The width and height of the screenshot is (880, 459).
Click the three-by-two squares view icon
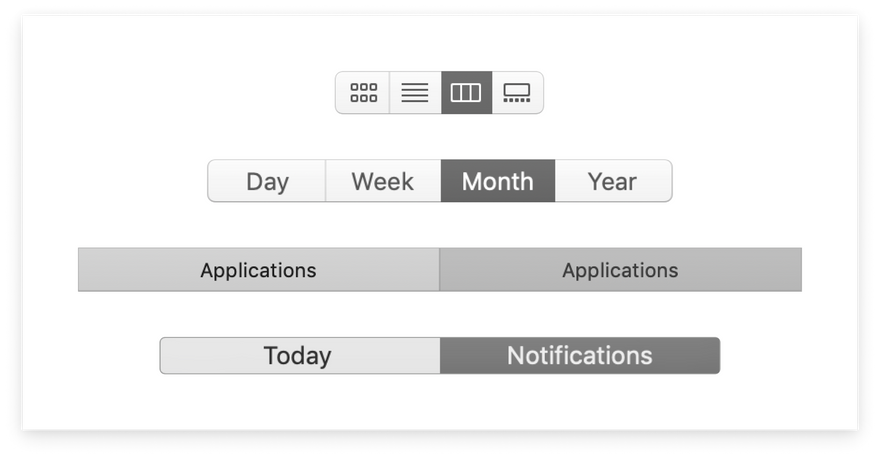tap(363, 93)
